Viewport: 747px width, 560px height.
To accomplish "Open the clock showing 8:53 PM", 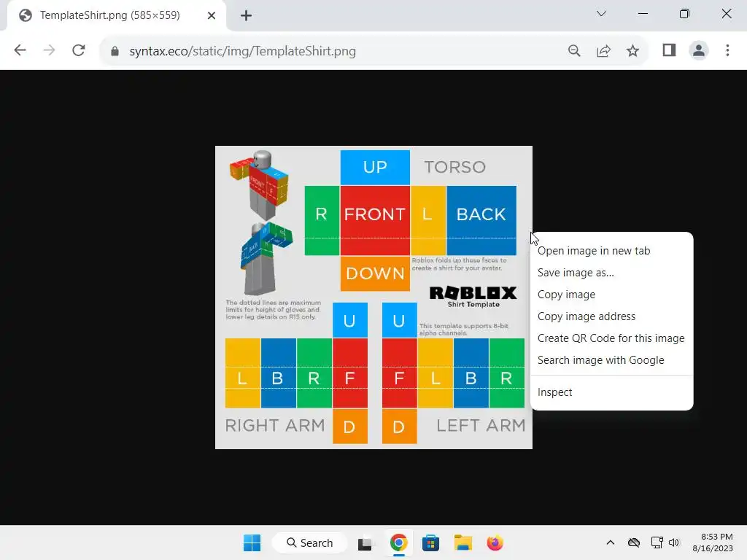I will (713, 542).
